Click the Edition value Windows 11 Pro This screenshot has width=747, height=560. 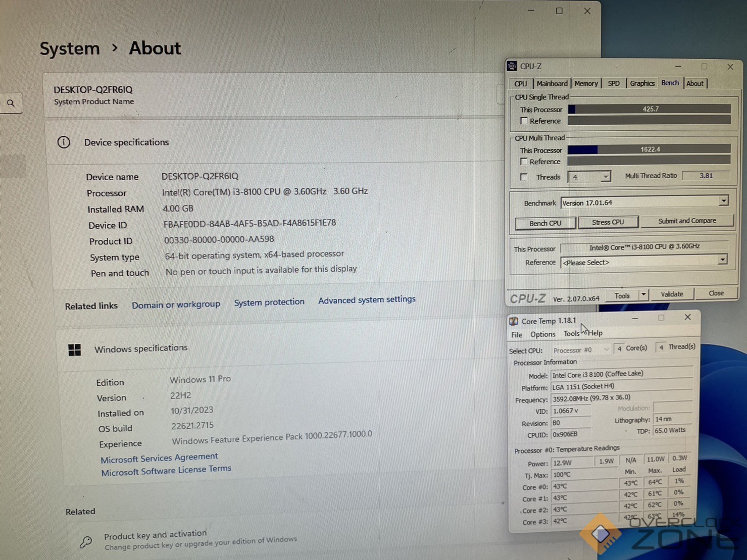[x=200, y=379]
